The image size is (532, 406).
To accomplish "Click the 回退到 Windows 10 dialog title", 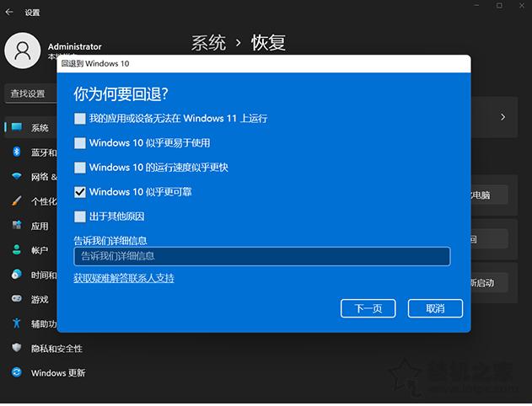I will click(x=95, y=64).
